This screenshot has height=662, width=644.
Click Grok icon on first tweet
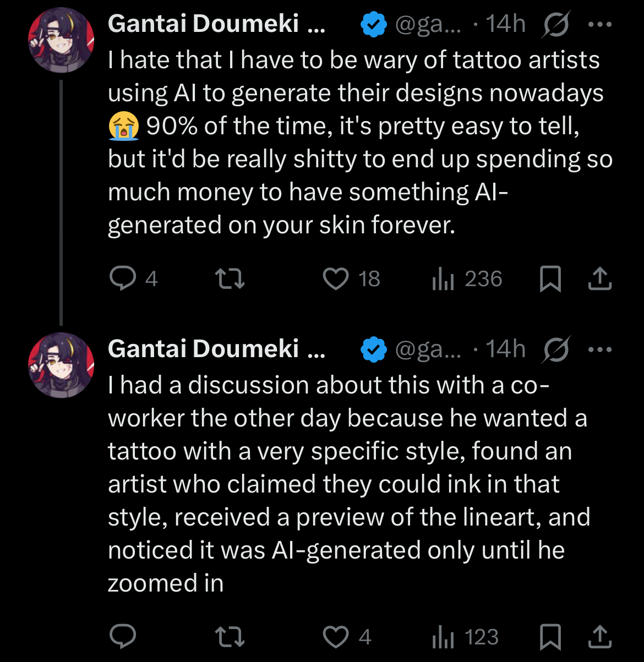556,24
